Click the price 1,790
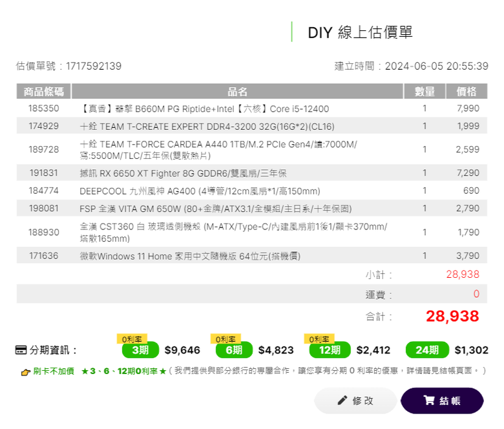This screenshot has width=504, height=429. point(468,233)
